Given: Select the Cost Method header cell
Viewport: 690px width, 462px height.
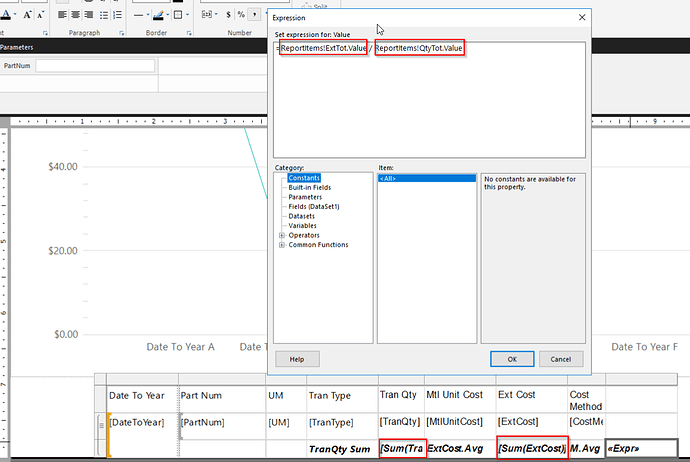Looking at the screenshot, I should tap(586, 400).
